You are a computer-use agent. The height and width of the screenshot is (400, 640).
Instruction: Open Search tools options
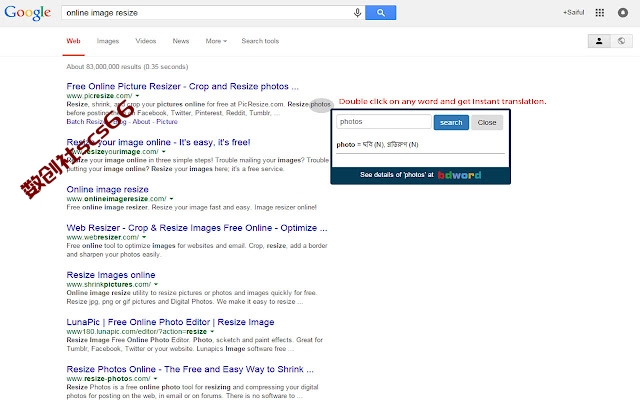tap(260, 41)
